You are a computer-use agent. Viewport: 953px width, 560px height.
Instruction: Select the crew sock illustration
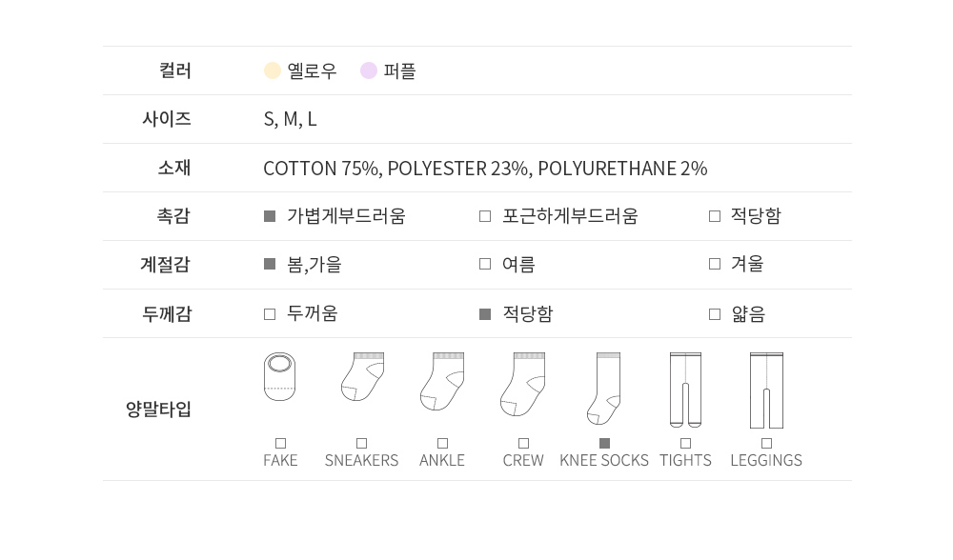click(x=523, y=383)
